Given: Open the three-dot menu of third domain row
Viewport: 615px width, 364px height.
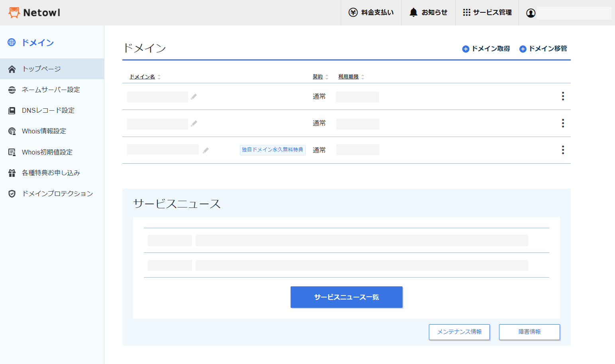Looking at the screenshot, I should pyautogui.click(x=563, y=150).
